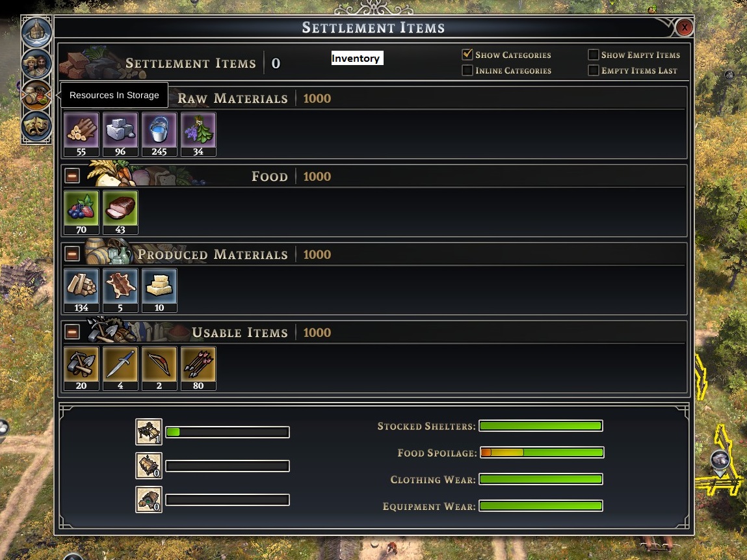This screenshot has width=747, height=560.
Task: Enable the Inline Categories checkbox
Action: point(467,70)
